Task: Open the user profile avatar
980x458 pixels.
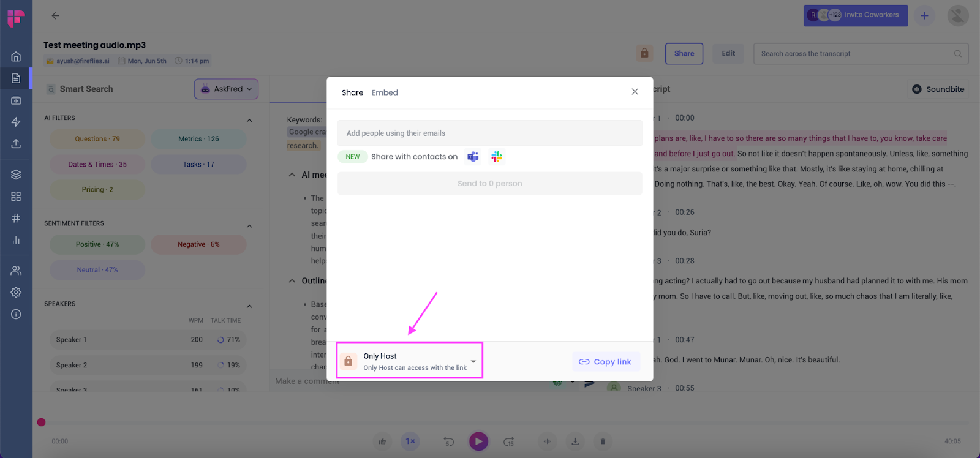Action: point(958,16)
